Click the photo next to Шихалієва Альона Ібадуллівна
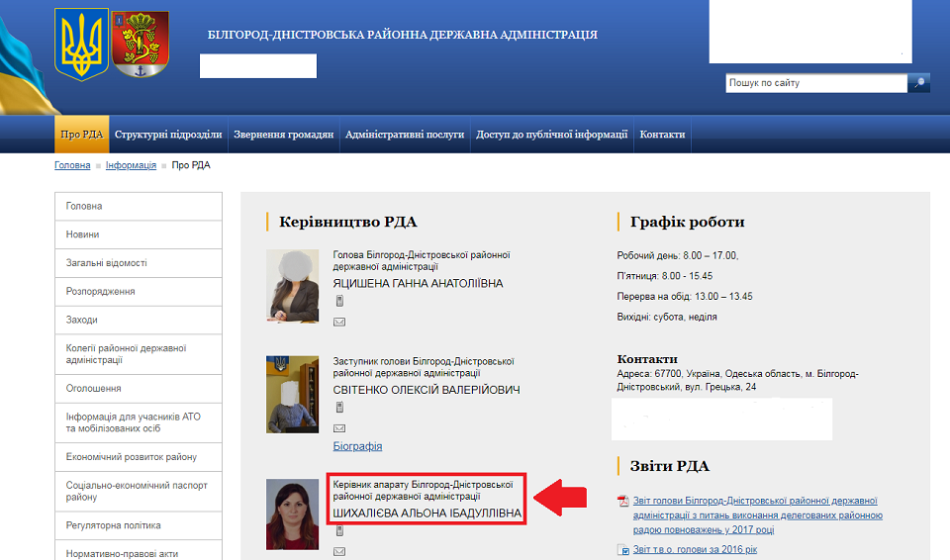 [x=292, y=514]
